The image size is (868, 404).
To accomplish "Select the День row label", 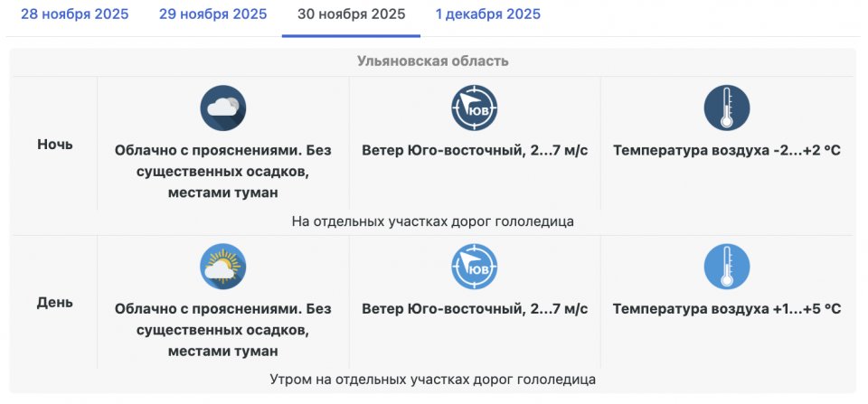I will (x=55, y=302).
